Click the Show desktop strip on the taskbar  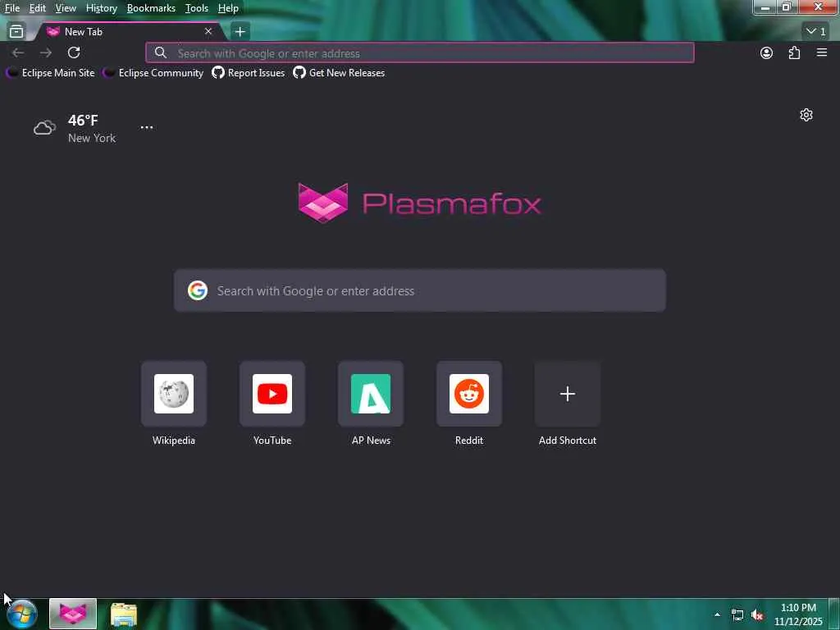tap(834, 614)
